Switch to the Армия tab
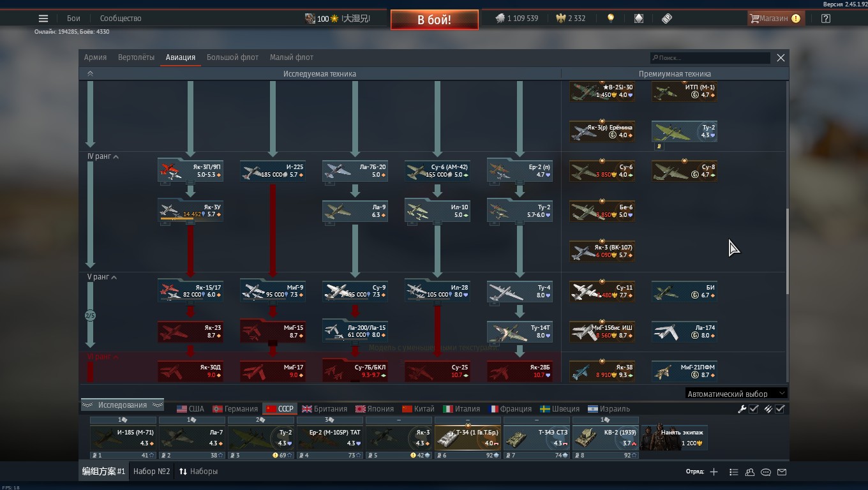 pyautogui.click(x=95, y=57)
